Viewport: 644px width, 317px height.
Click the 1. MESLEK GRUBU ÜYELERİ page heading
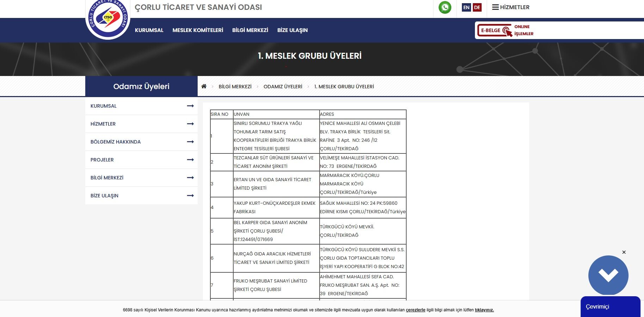click(x=310, y=56)
